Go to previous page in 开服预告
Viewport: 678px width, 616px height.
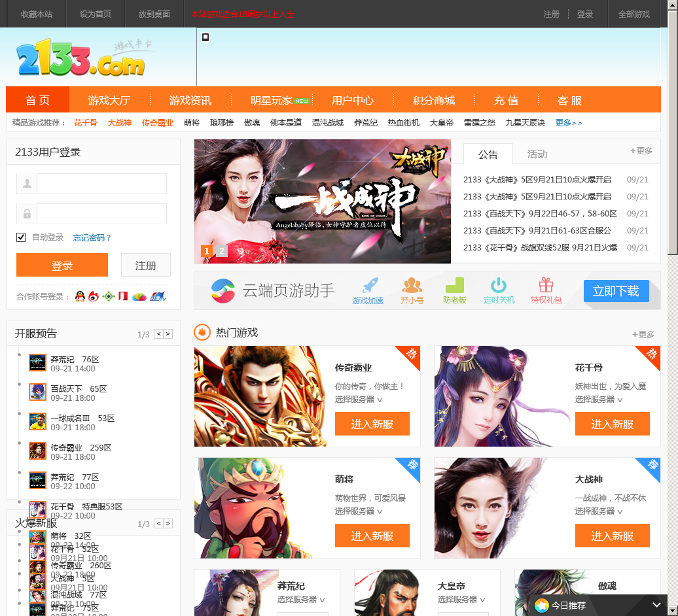[158, 334]
